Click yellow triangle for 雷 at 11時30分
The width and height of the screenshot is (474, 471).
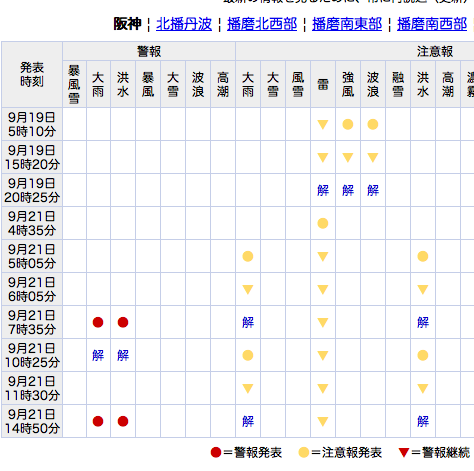(x=323, y=389)
